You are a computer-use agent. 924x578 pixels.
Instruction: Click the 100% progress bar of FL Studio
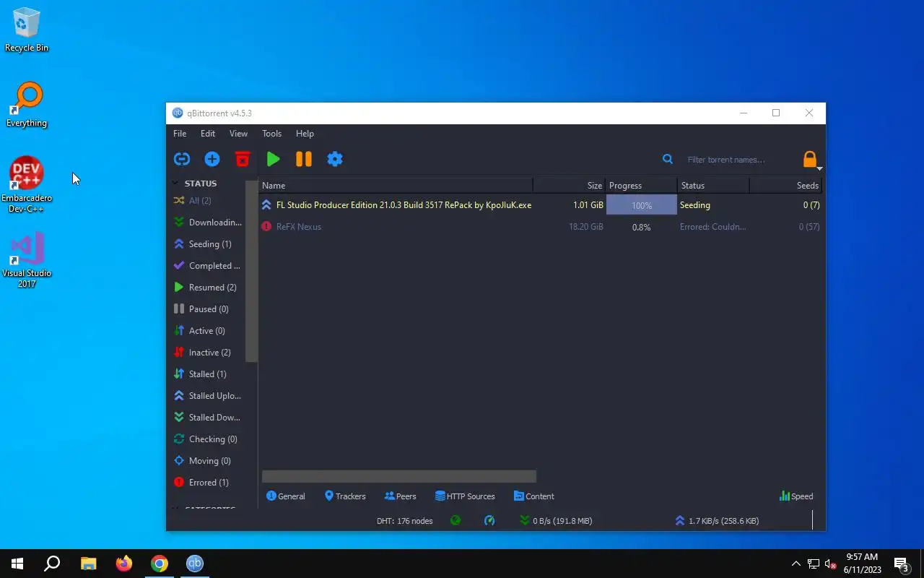pos(642,205)
